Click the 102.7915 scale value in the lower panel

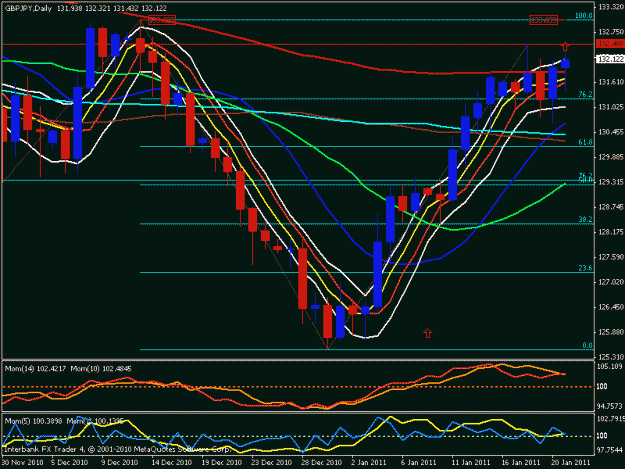(x=609, y=419)
